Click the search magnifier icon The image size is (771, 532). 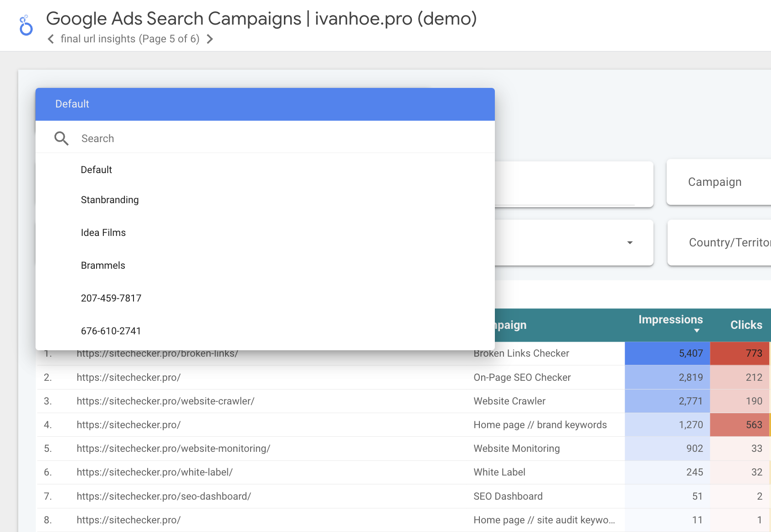pos(62,138)
